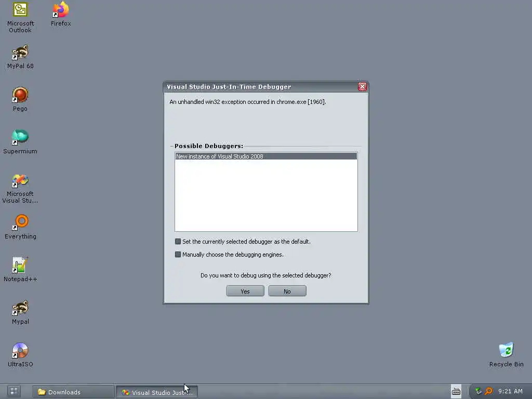Click the Visual Studio Just-In-Time taskbar button

157,392
